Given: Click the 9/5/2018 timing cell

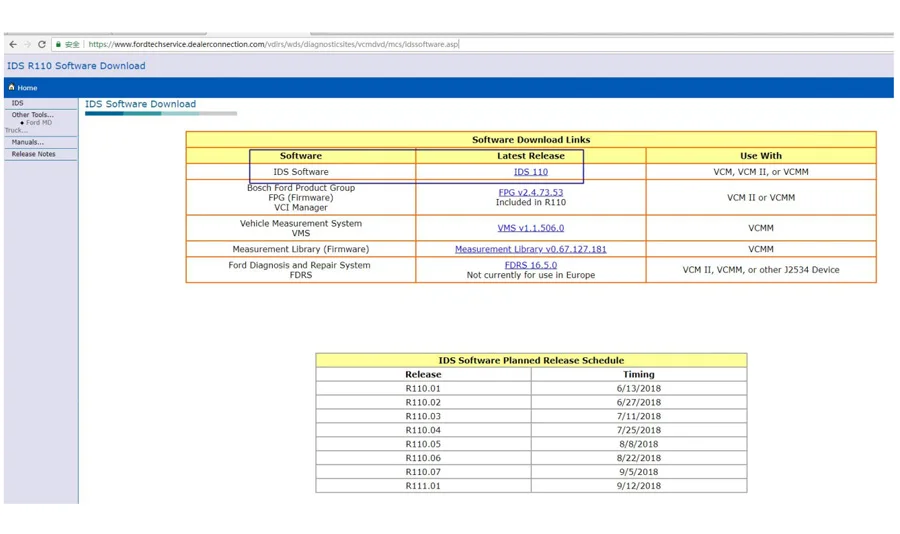Looking at the screenshot, I should [639, 472].
